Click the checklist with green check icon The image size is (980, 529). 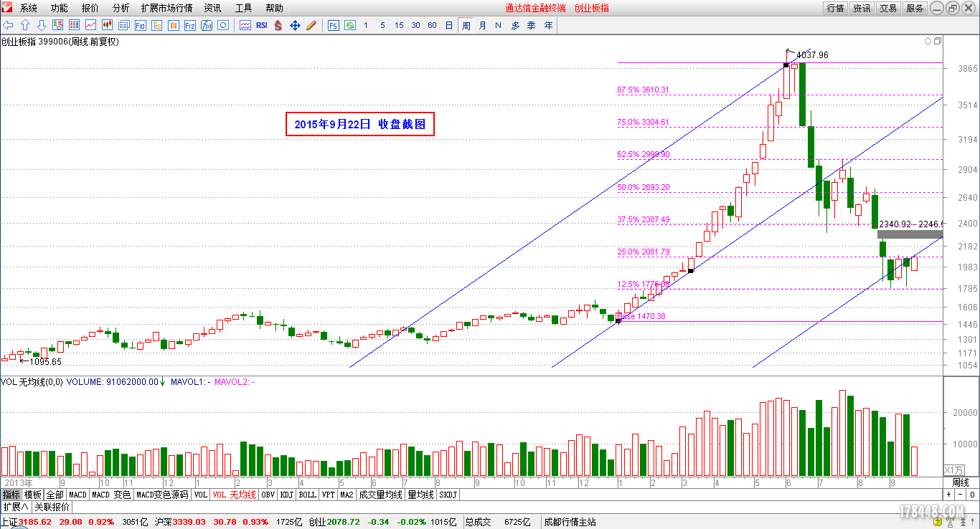pyautogui.click(x=57, y=25)
